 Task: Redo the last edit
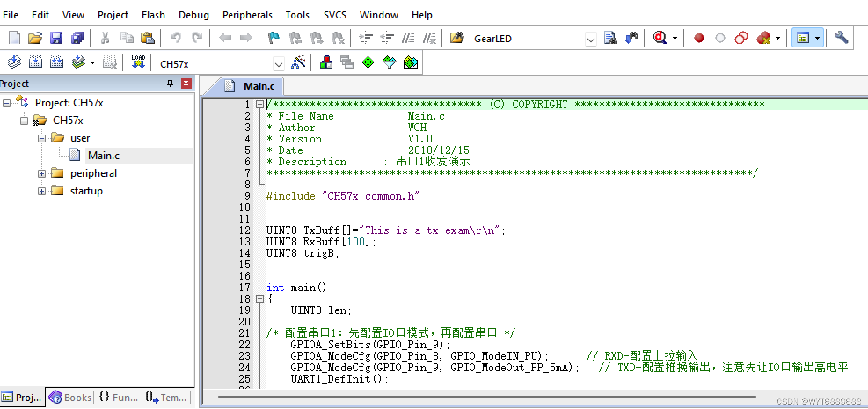click(197, 38)
